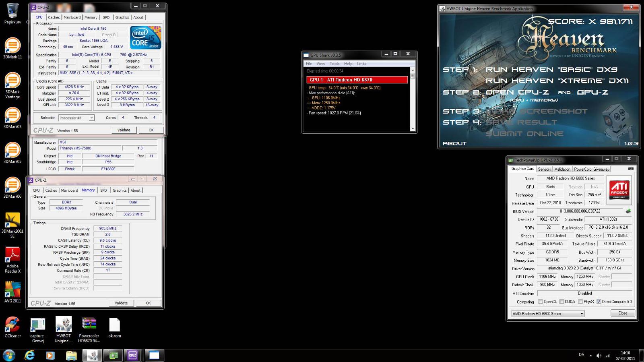Switch to the GPU-Z taskbar button
The height and width of the screenshot is (362, 644).
click(x=113, y=355)
